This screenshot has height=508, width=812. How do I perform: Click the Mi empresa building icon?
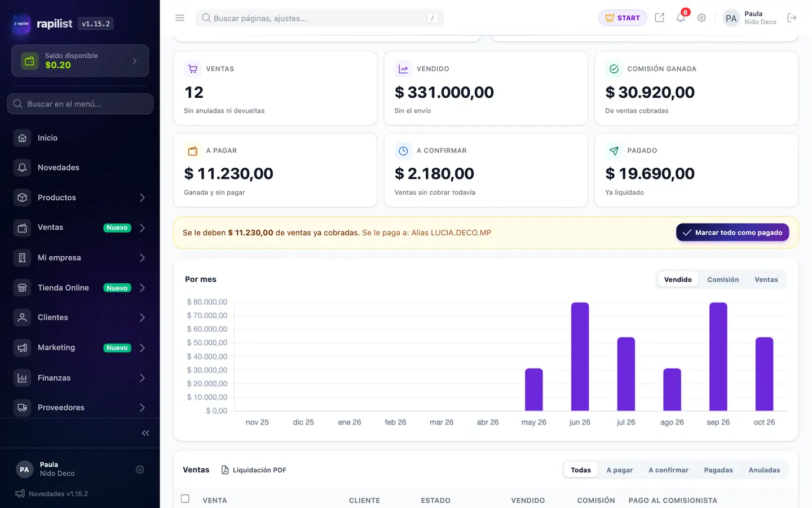22,257
